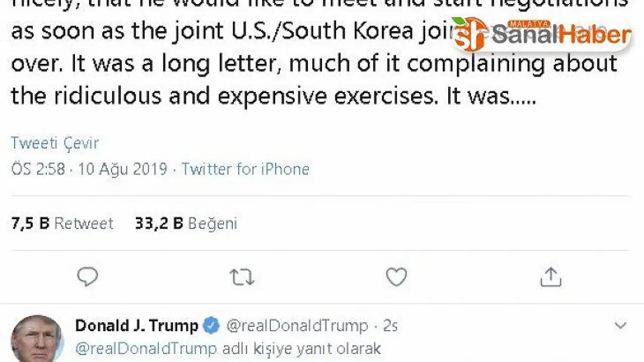This screenshot has width=644, height=362.
Task: View the 33,2 B Beğeni list
Action: (186, 223)
